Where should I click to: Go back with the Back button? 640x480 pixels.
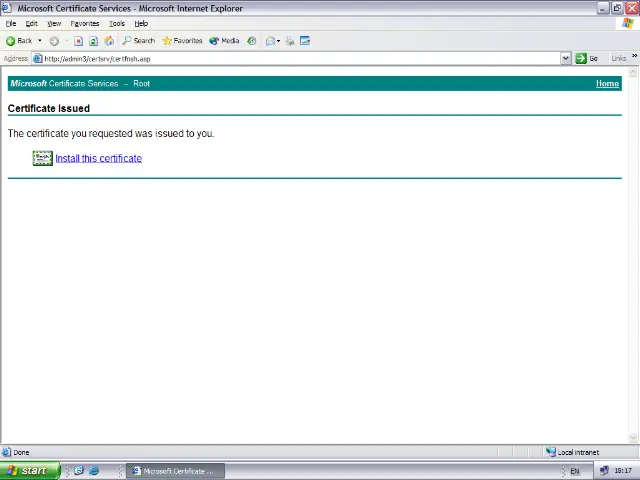tap(19, 41)
